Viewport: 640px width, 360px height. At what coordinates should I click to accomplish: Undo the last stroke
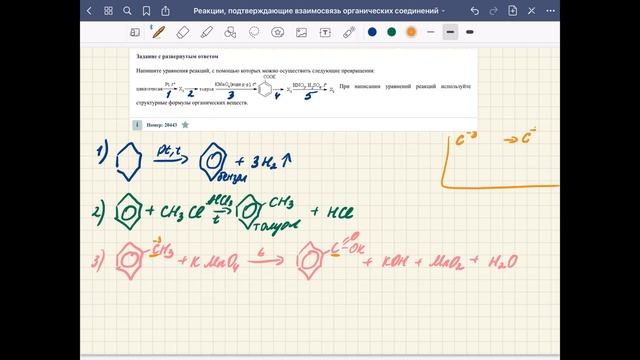(474, 11)
